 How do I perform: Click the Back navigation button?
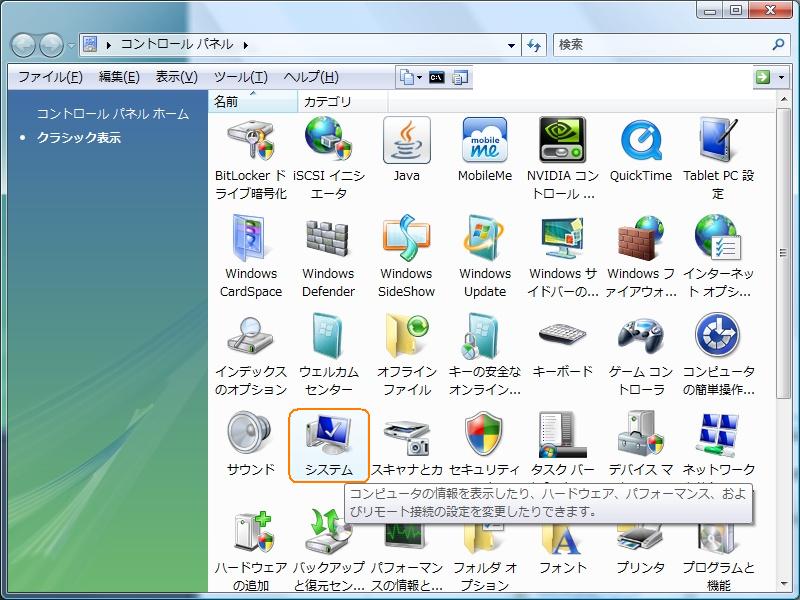(x=22, y=45)
